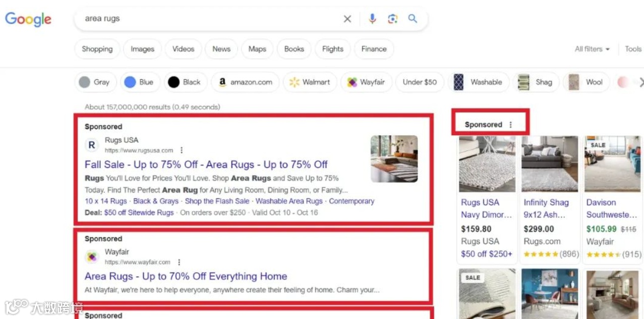The width and height of the screenshot is (644, 319).
Task: Click the $105.99 sale price
Action: pyautogui.click(x=601, y=229)
